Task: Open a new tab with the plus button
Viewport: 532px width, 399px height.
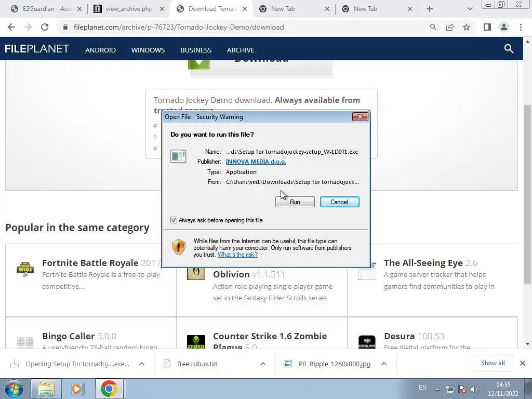Action: pos(430,9)
